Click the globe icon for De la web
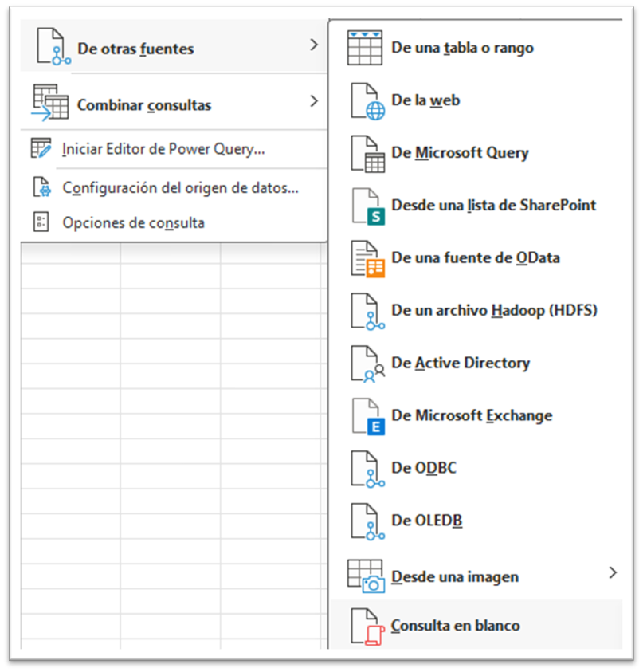643x672 pixels. coord(367,101)
